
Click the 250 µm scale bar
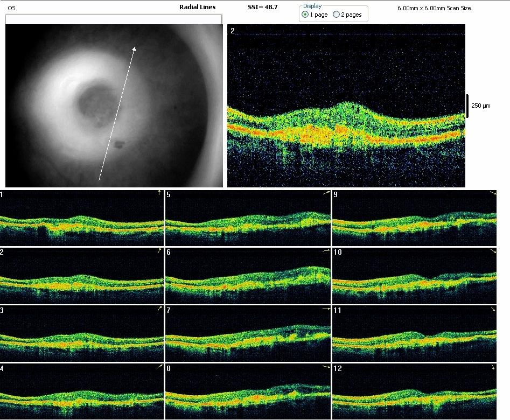(467, 106)
